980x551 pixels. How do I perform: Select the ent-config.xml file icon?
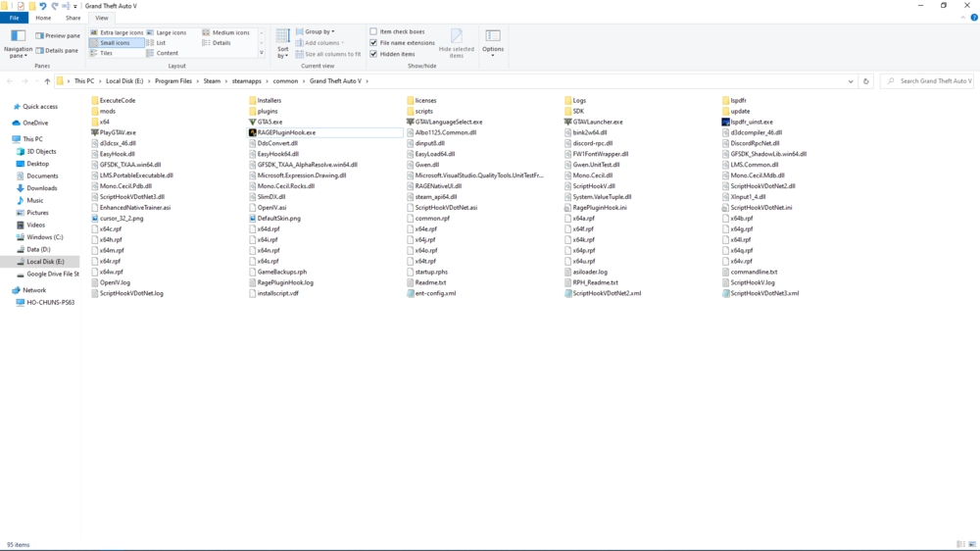point(410,293)
